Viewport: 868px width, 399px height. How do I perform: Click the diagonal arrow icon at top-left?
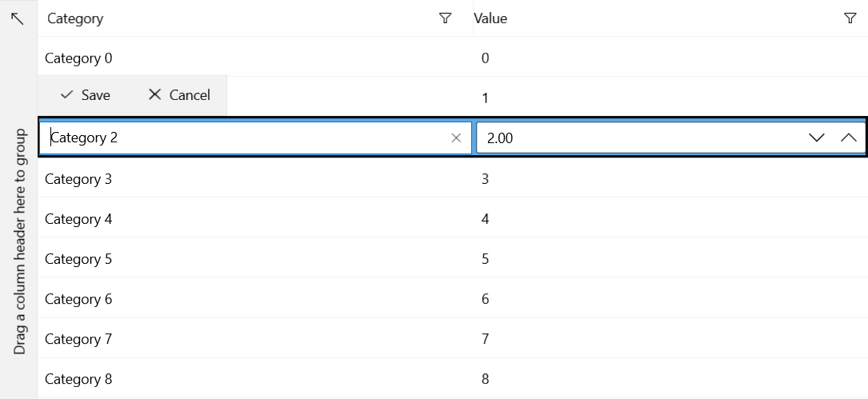pos(18,19)
